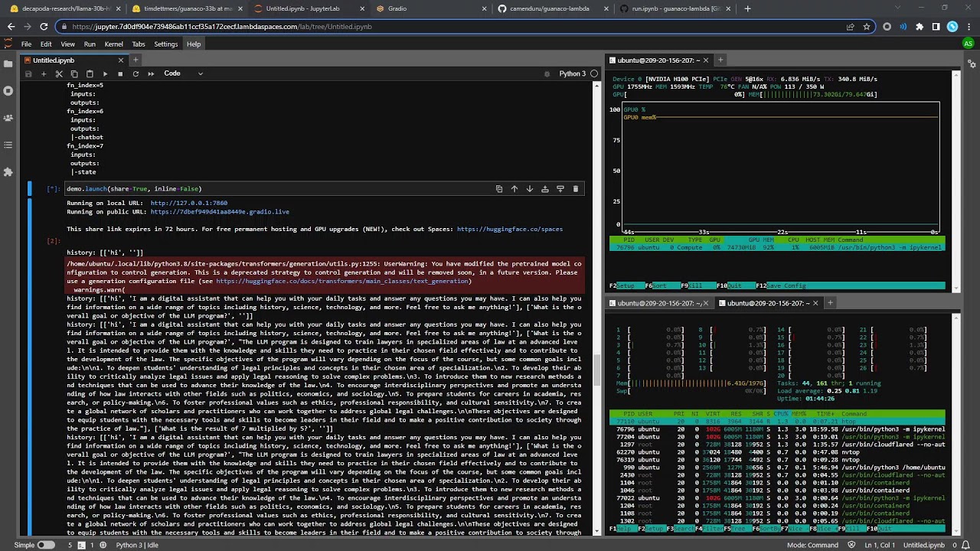Move the demo.launch cell up
This screenshot has height=551, width=980.
pyautogui.click(x=514, y=189)
